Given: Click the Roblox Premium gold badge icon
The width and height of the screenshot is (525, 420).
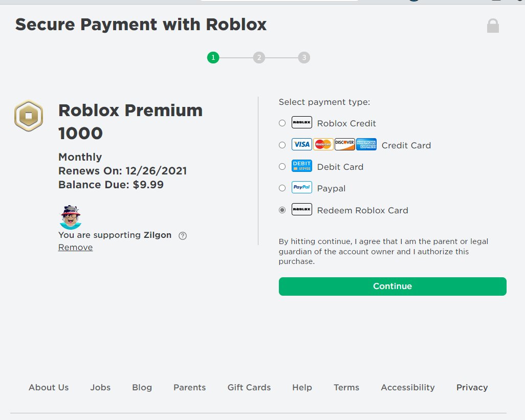Looking at the screenshot, I should (29, 116).
